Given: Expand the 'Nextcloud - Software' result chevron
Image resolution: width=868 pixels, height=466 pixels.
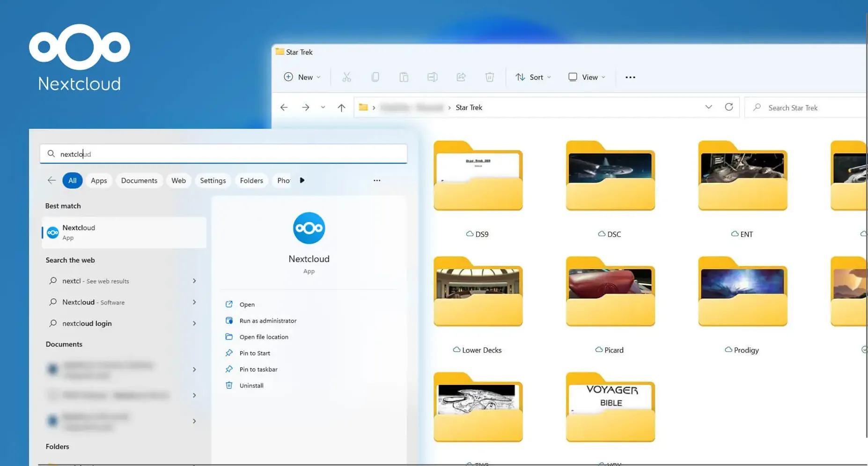Looking at the screenshot, I should pyautogui.click(x=194, y=302).
